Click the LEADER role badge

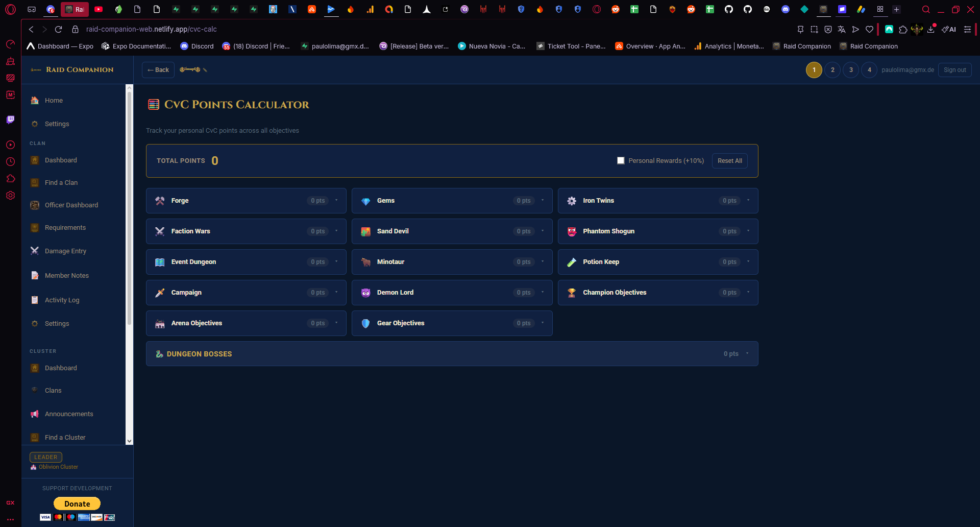[46, 457]
